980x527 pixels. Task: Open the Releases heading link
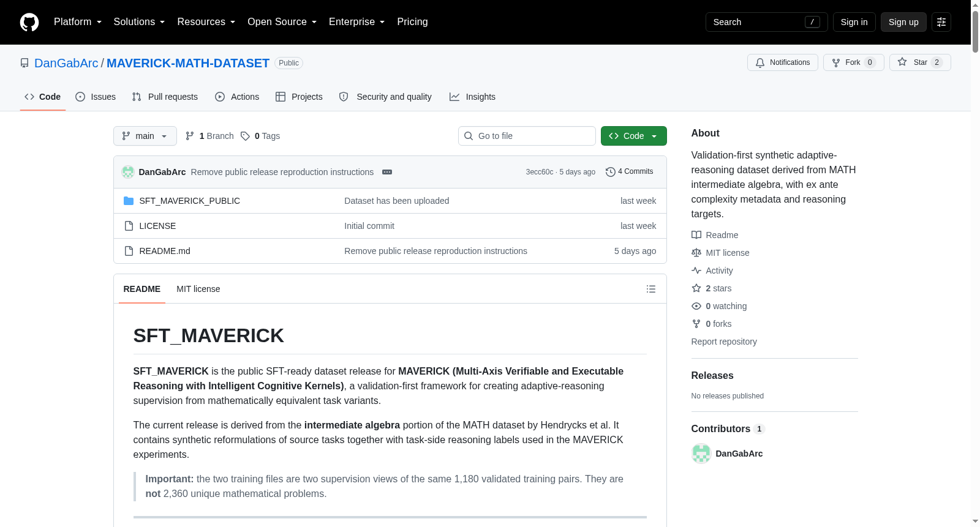712,376
